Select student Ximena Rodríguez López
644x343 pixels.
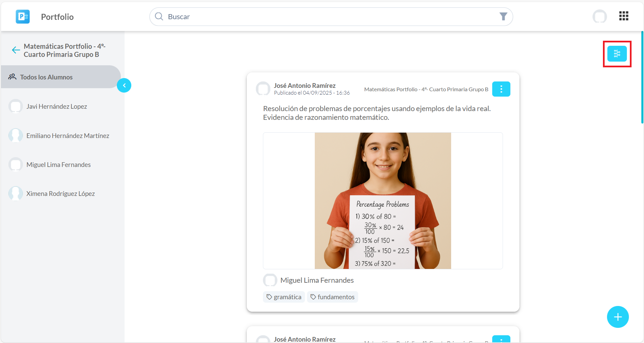point(61,194)
